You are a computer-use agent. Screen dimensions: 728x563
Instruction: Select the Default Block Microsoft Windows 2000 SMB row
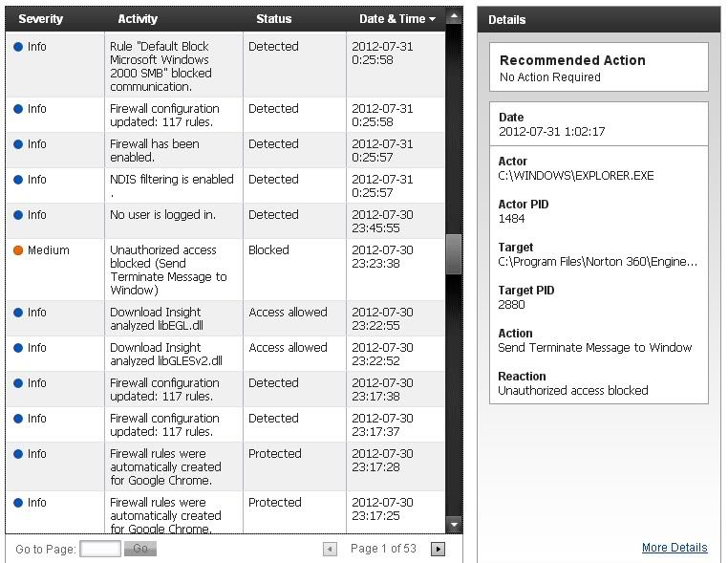225,65
